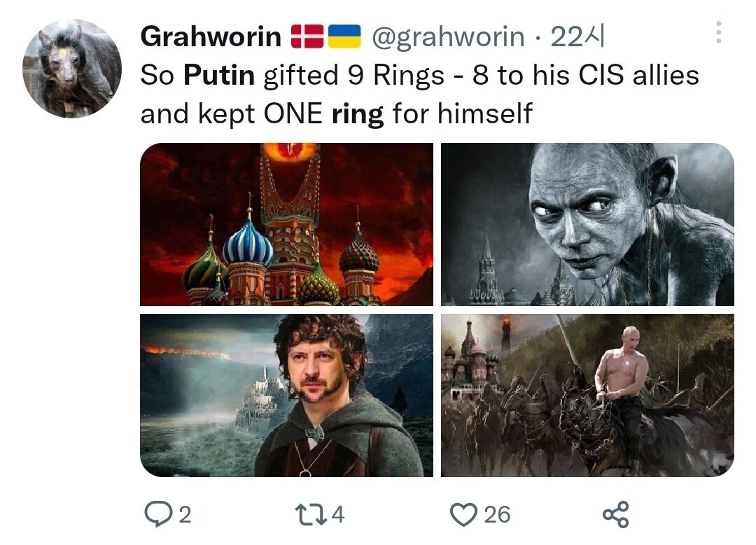The image size is (756, 545).
Task: Click the Danish flag emoji
Action: 307,36
